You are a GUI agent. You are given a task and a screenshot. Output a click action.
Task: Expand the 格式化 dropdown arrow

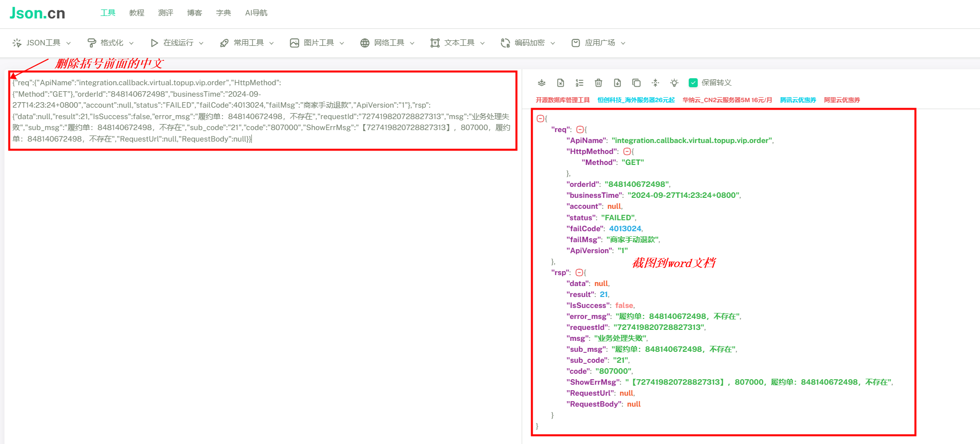pyautogui.click(x=131, y=43)
